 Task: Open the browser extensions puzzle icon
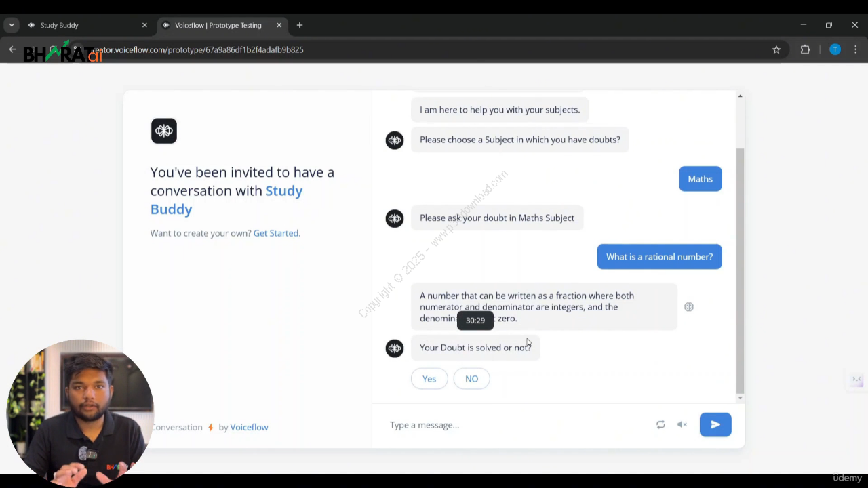[805, 49]
